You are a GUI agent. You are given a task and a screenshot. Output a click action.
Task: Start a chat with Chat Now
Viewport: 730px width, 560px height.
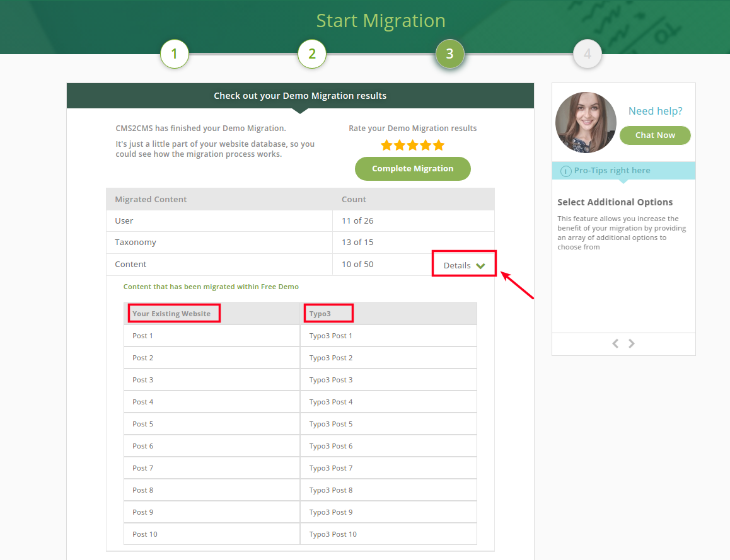coord(655,135)
